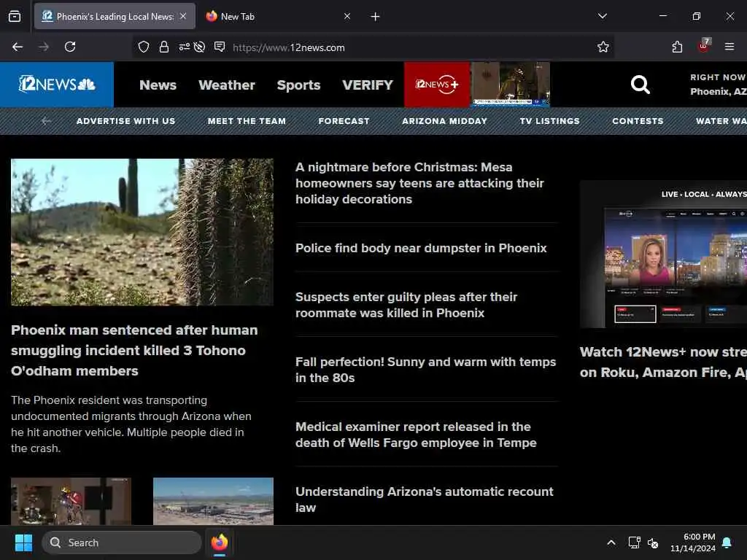Open the 12News+ streaming promo image
The height and width of the screenshot is (560, 747).
[663, 254]
